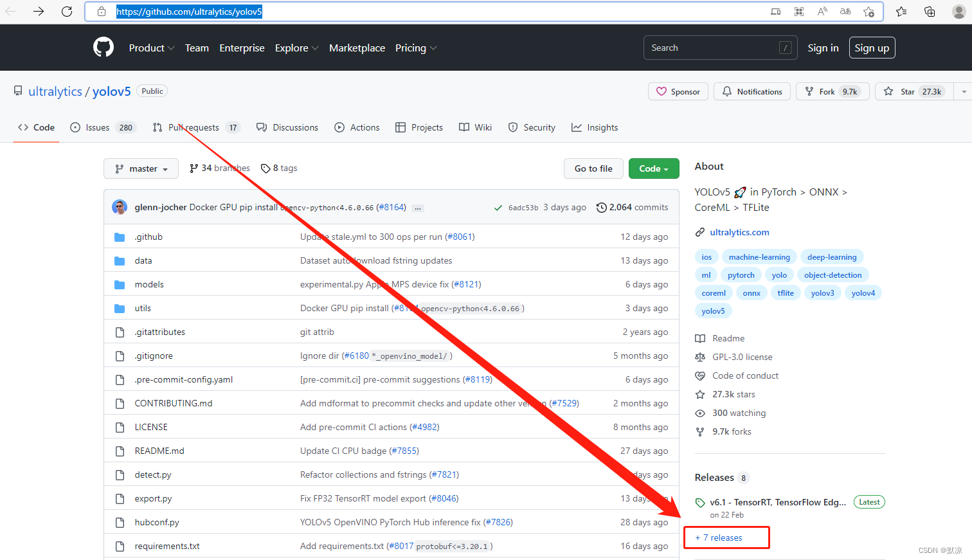This screenshot has width=972, height=560.
Task: Click the branch icon next to 34 branches
Action: coord(194,168)
